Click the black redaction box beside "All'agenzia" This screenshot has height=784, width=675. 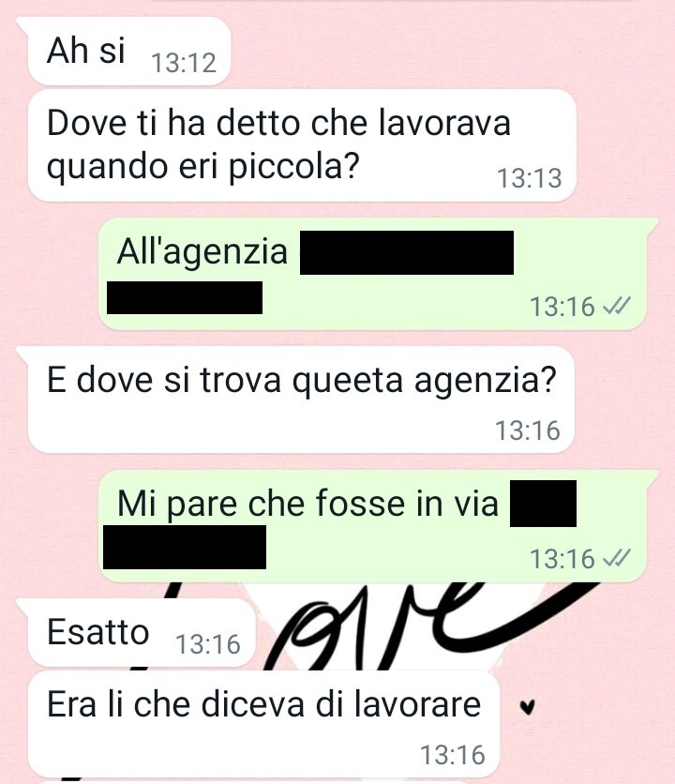(x=407, y=252)
